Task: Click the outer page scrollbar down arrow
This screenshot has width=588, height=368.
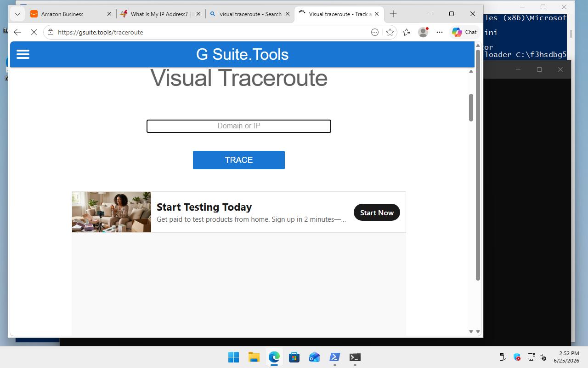Action: click(x=478, y=332)
